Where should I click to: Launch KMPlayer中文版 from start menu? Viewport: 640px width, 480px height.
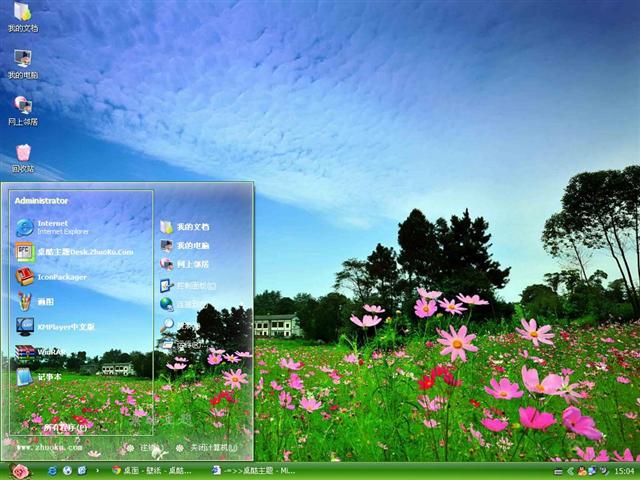[55, 327]
